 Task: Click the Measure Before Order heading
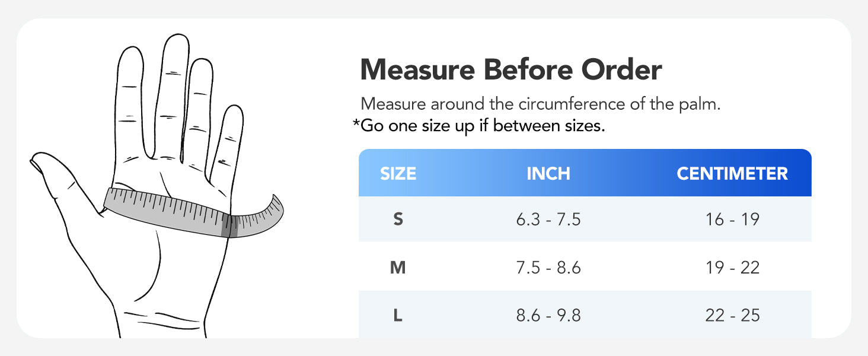(511, 70)
